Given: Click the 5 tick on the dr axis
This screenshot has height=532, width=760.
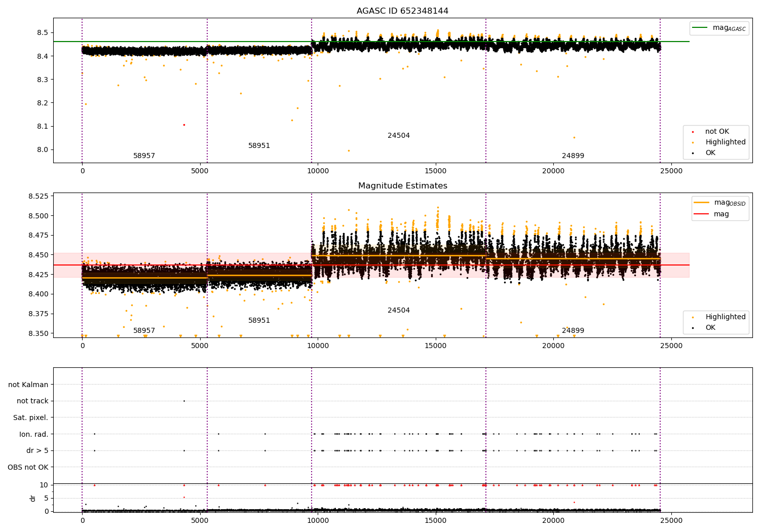Looking at the screenshot, I should (x=46, y=498).
